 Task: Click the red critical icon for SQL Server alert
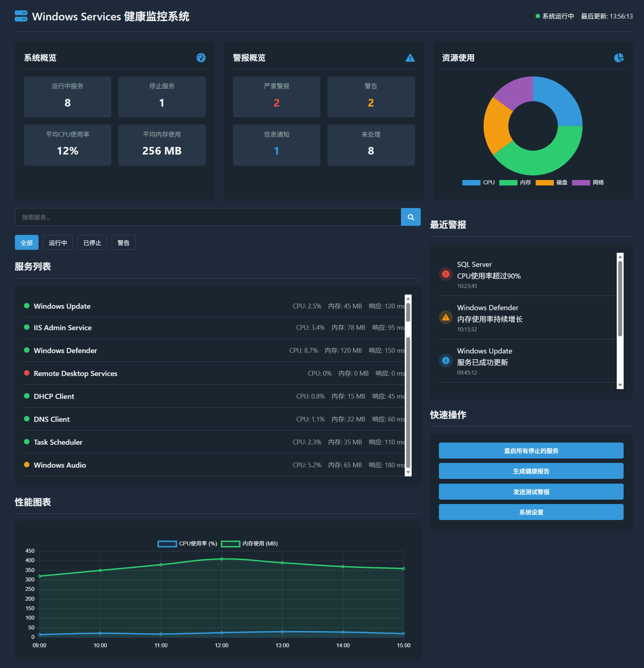point(446,274)
